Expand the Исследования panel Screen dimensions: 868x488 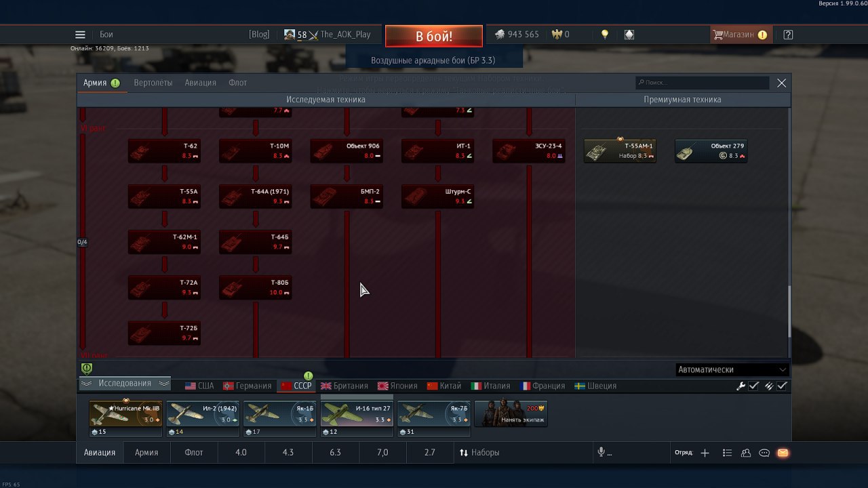point(125,384)
